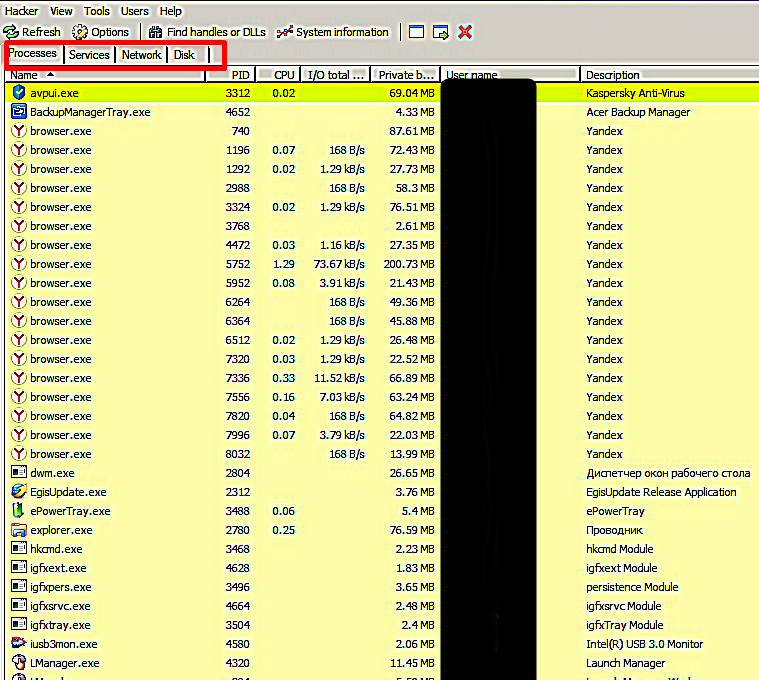Click Find handles or DLLs binoculars icon
759x680 pixels.
coord(155,32)
